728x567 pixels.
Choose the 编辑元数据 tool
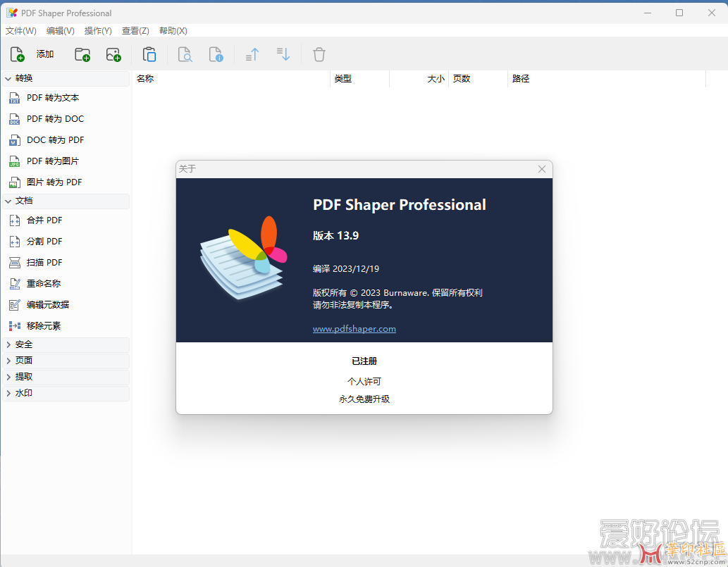[x=48, y=305]
